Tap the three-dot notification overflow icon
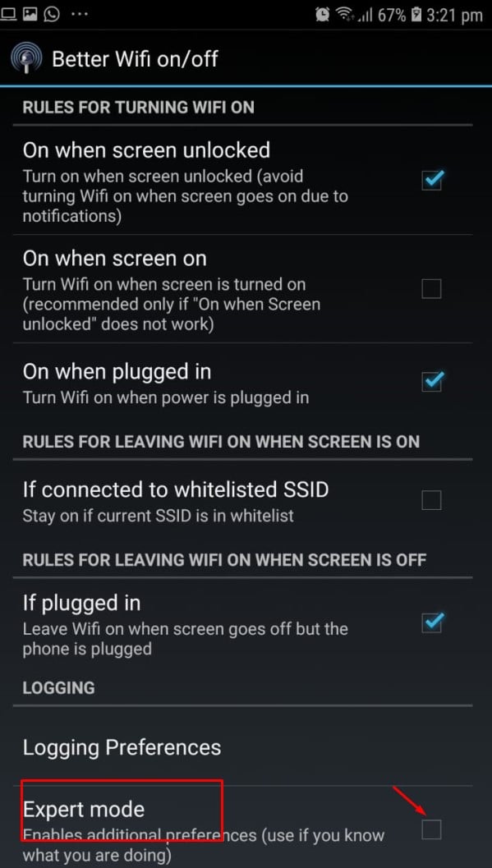This screenshot has height=868, width=492. [80, 14]
